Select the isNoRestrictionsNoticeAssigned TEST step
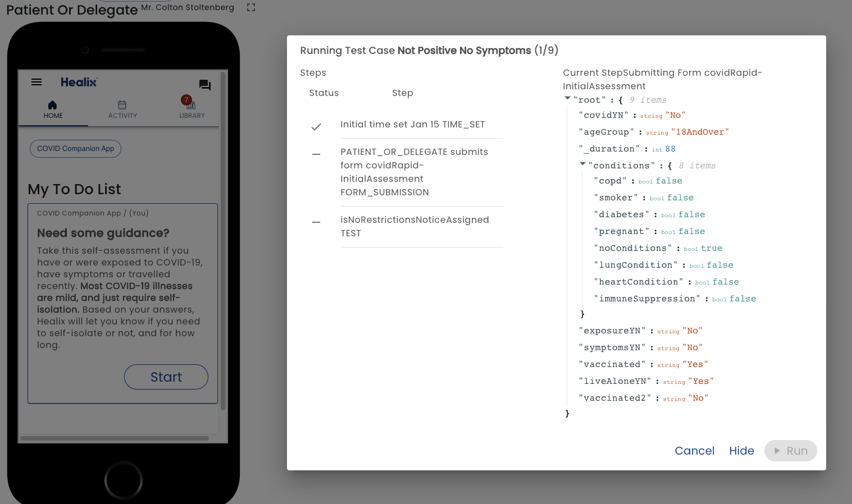 [x=414, y=227]
